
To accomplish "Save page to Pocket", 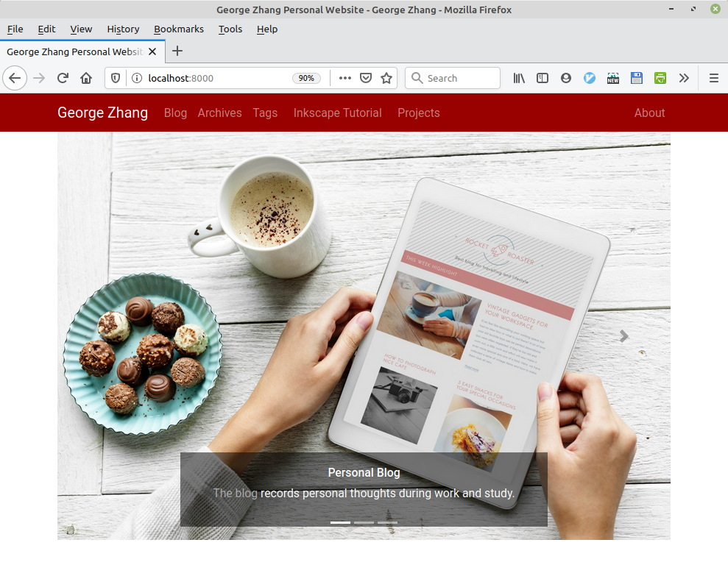I will pos(366,78).
